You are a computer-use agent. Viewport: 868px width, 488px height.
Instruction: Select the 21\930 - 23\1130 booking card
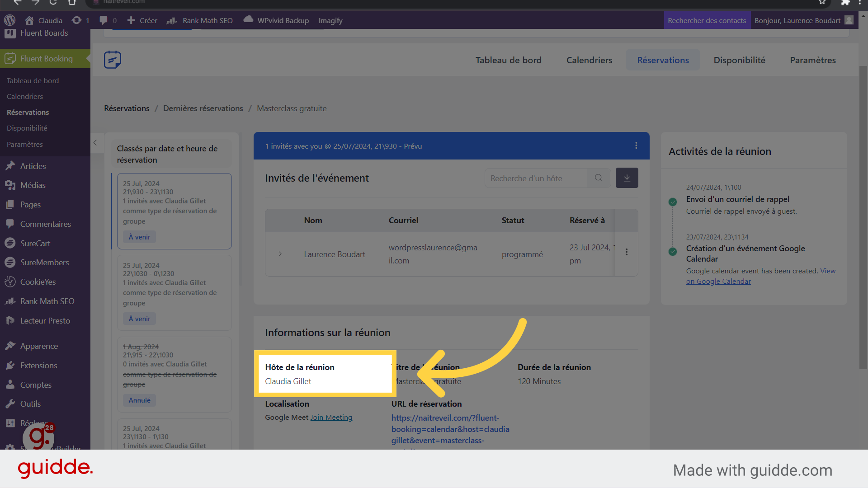(175, 211)
